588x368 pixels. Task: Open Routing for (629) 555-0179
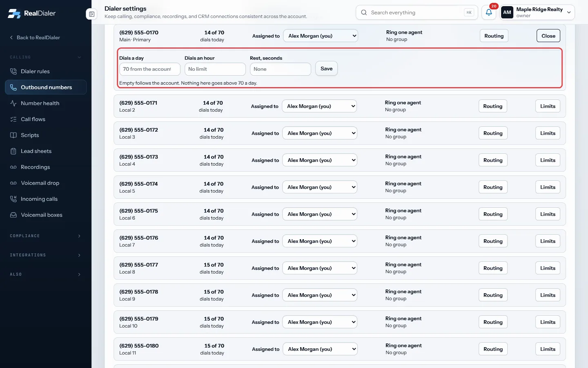click(493, 322)
